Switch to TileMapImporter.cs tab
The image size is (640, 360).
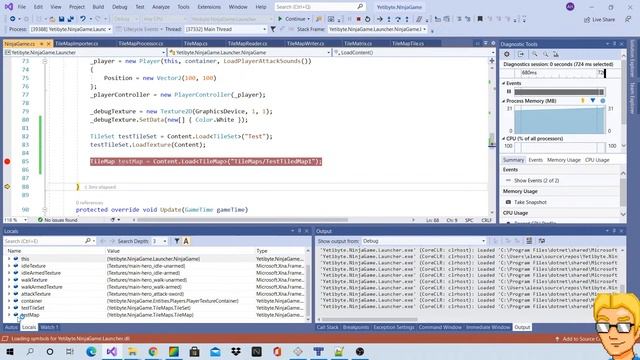point(77,43)
